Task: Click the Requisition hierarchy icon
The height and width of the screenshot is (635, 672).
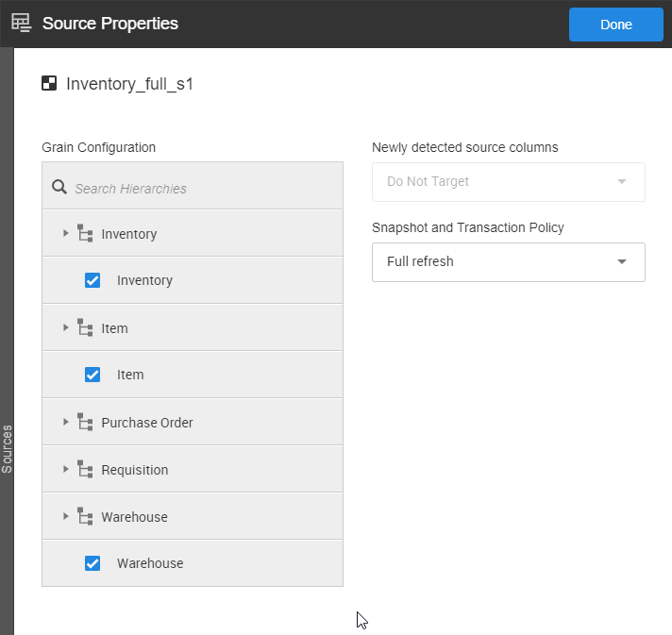Action: tap(85, 469)
